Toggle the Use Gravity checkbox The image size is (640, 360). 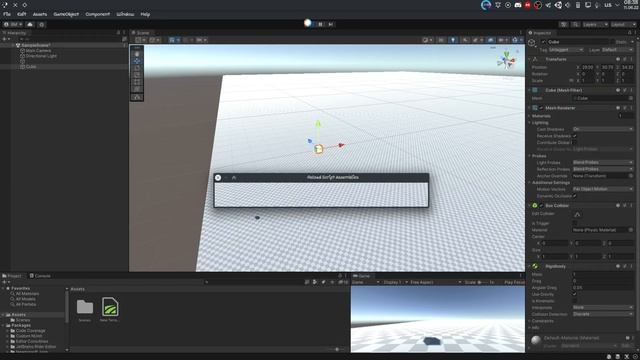point(575,294)
